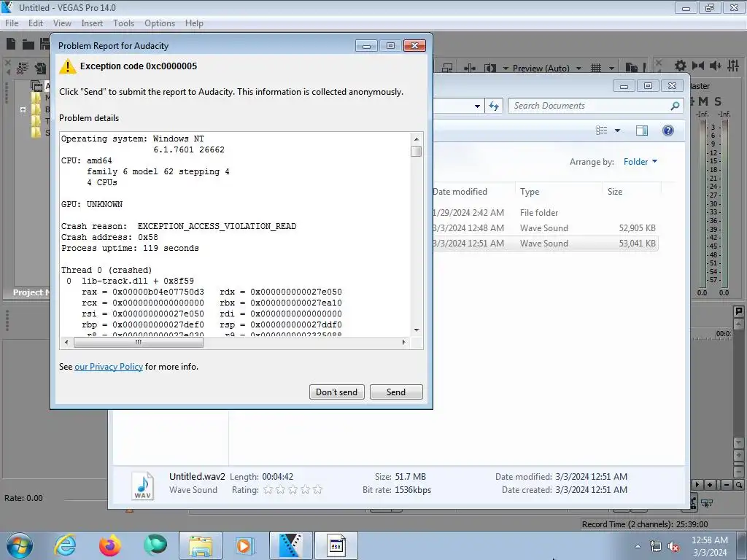747x560 pixels.
Task: Open the Mixing Console faders icon
Action: 733,66
